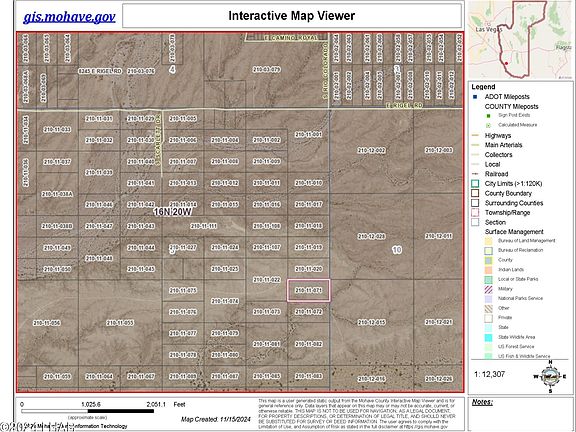Viewport: 576px width, 432px height.
Task: Click the 16N 20W township label
Action: click(173, 212)
